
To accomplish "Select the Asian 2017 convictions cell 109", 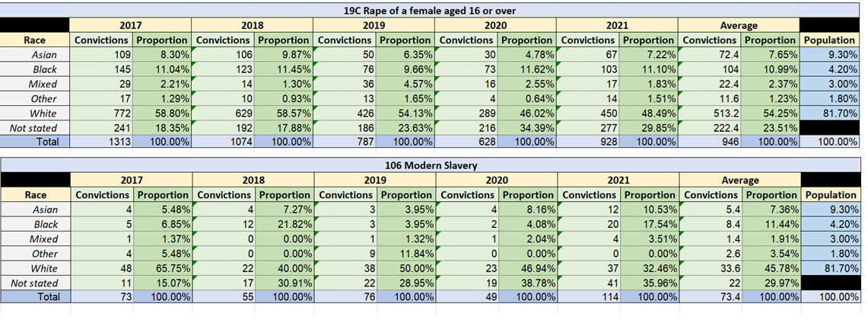I will [x=100, y=54].
